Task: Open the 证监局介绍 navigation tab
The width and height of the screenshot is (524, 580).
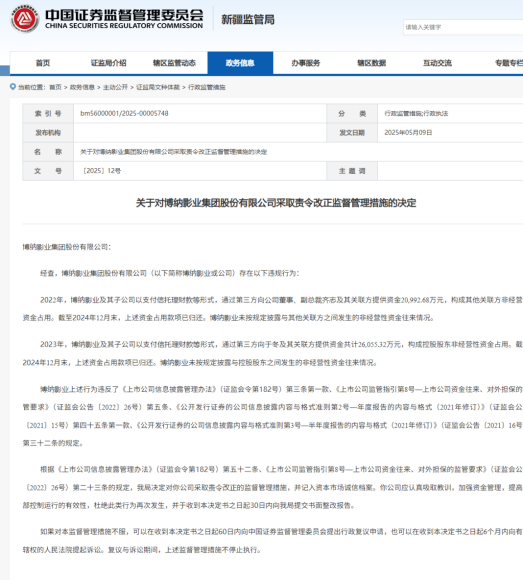Action: tap(109, 63)
